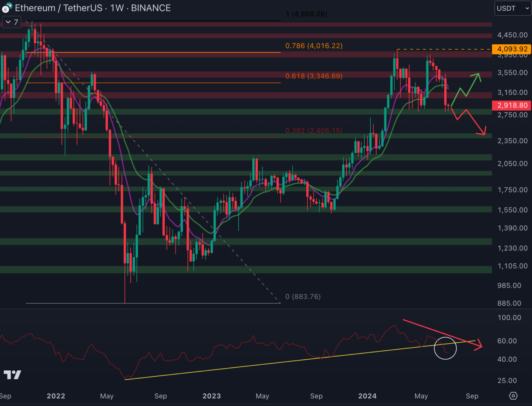The height and width of the screenshot is (406, 532).
Task: Open the TradingView logo watermark
Action: (x=12, y=375)
